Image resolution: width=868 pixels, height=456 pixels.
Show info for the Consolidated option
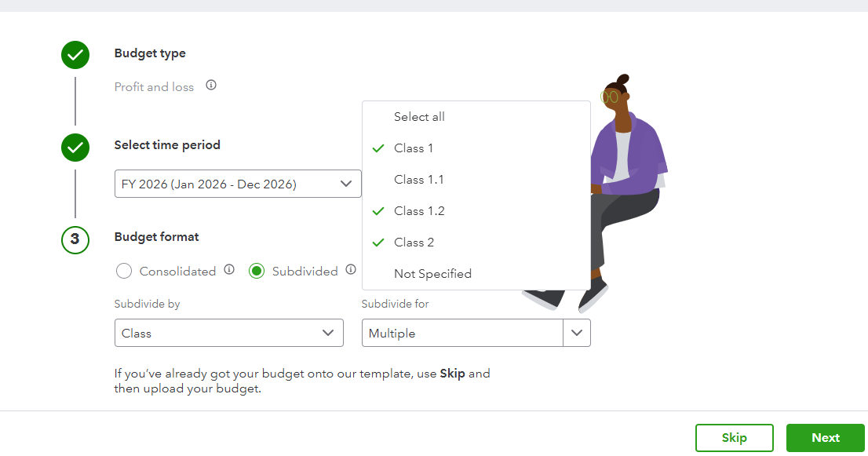[229, 270]
